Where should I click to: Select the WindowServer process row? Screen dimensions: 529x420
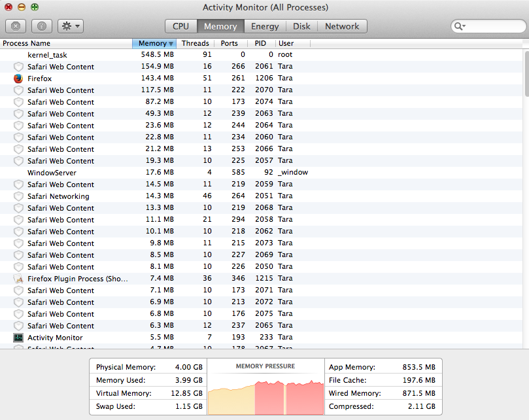point(262,173)
